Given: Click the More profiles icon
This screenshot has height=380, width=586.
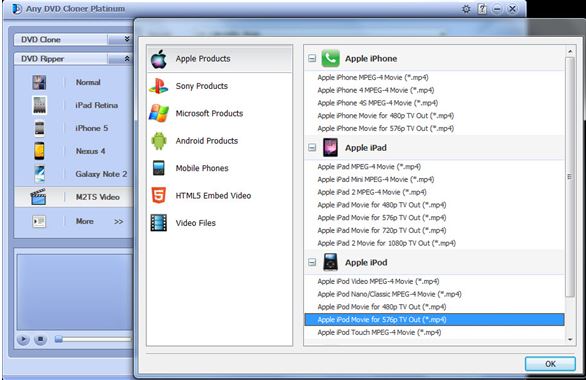Looking at the screenshot, I should [39, 222].
